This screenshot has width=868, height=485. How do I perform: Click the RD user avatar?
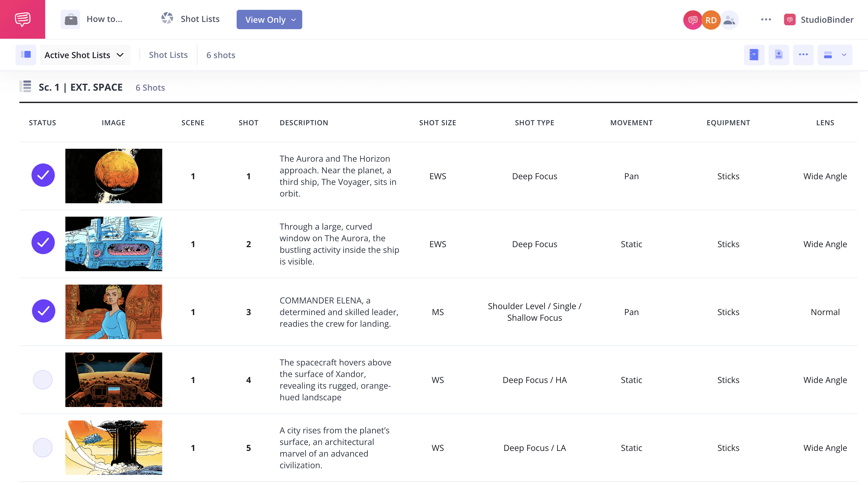pyautogui.click(x=711, y=20)
